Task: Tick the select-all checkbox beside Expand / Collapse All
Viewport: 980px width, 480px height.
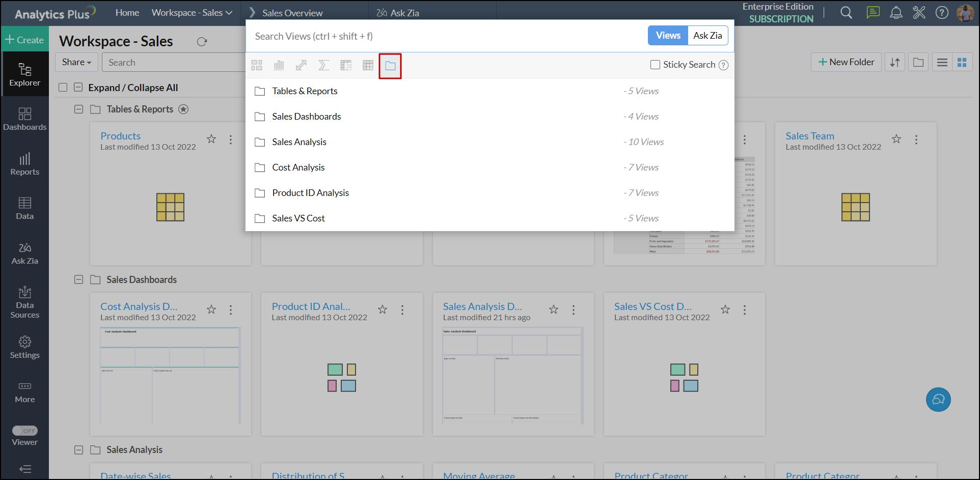Action: [x=63, y=88]
